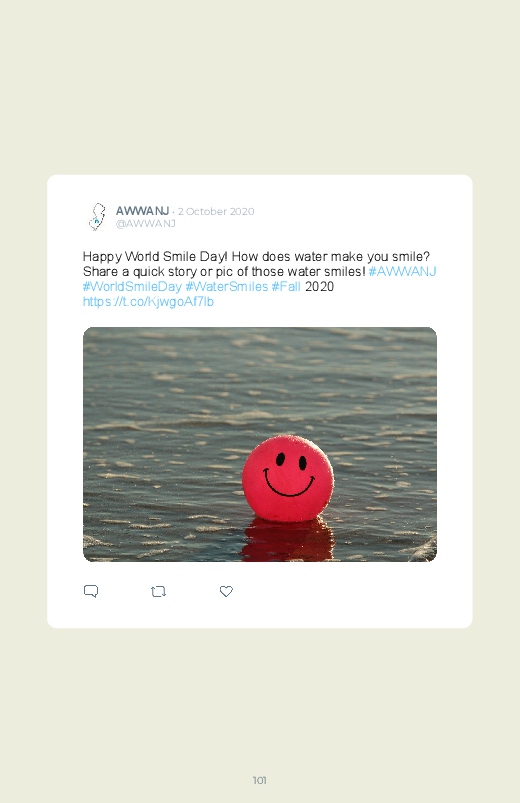Screen dimensions: 520x803
Task: Click the page number 101
Action: click(260, 780)
